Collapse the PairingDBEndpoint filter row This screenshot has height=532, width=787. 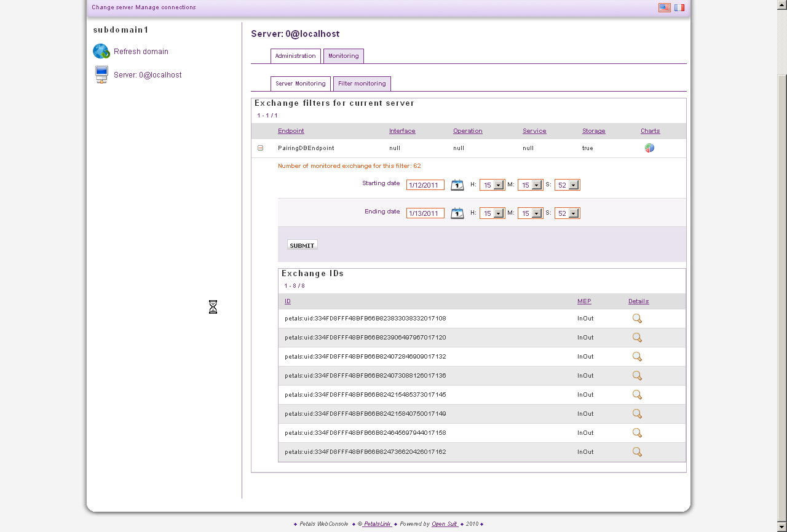(x=260, y=148)
